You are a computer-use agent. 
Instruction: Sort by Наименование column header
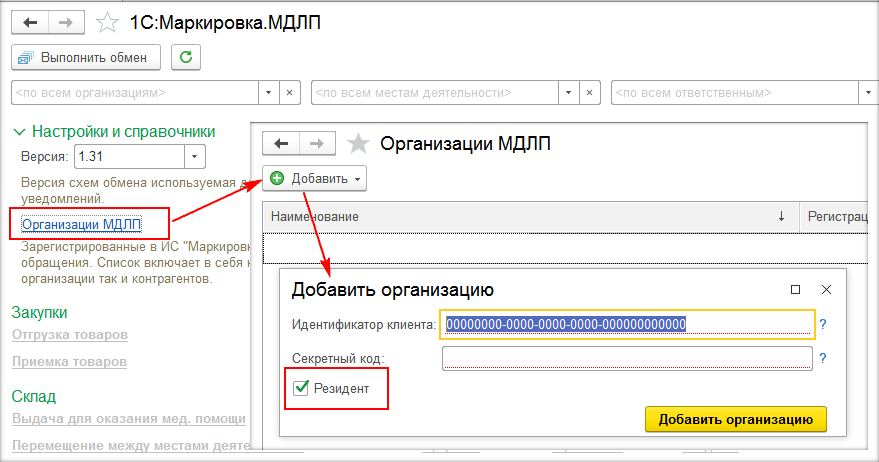pyautogui.click(x=530, y=216)
